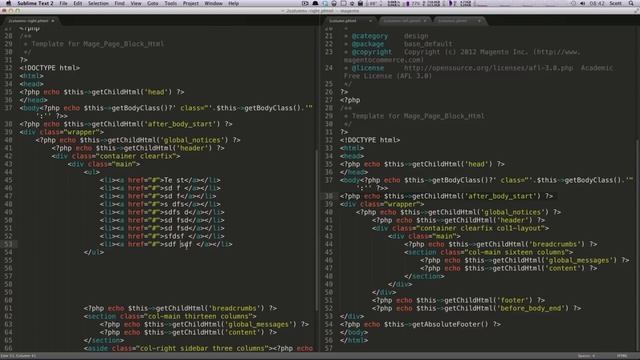
Task: Open the Apple menu
Action: point(9,3)
